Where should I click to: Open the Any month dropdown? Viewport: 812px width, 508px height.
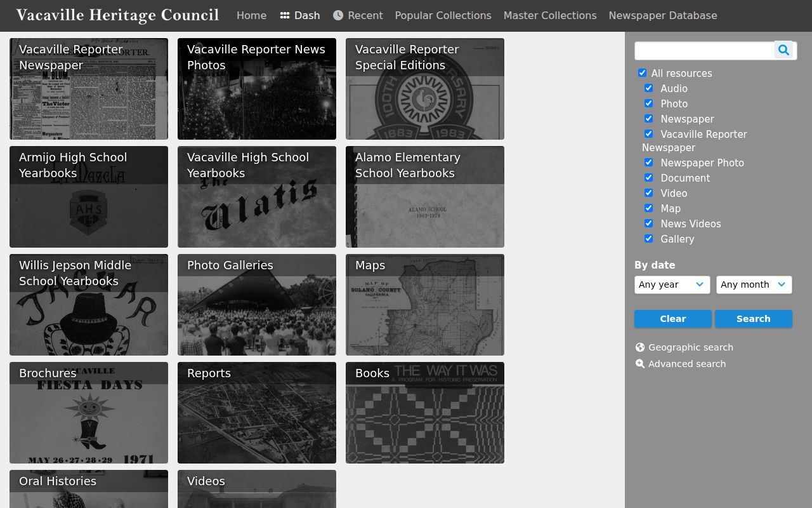point(754,284)
